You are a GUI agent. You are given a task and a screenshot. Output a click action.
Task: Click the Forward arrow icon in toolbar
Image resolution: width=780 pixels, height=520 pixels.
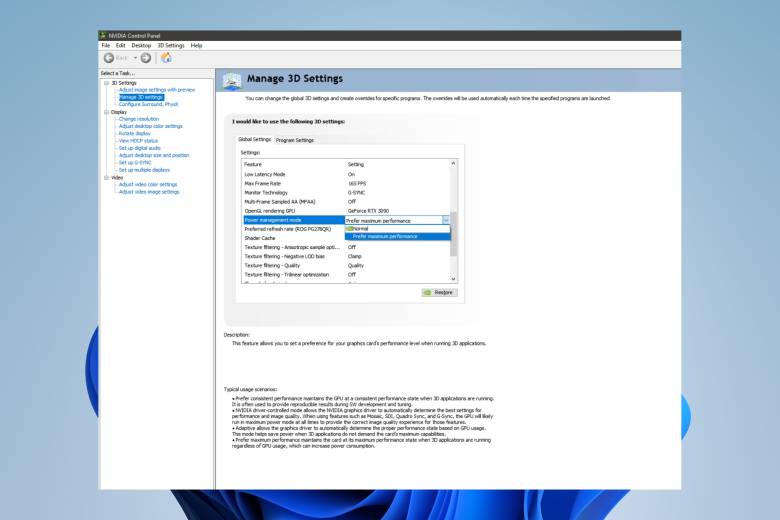click(x=146, y=58)
